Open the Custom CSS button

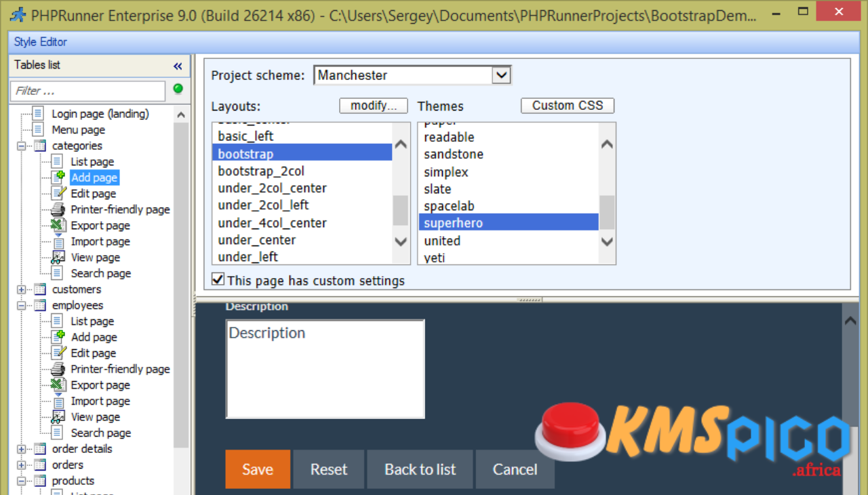(568, 105)
